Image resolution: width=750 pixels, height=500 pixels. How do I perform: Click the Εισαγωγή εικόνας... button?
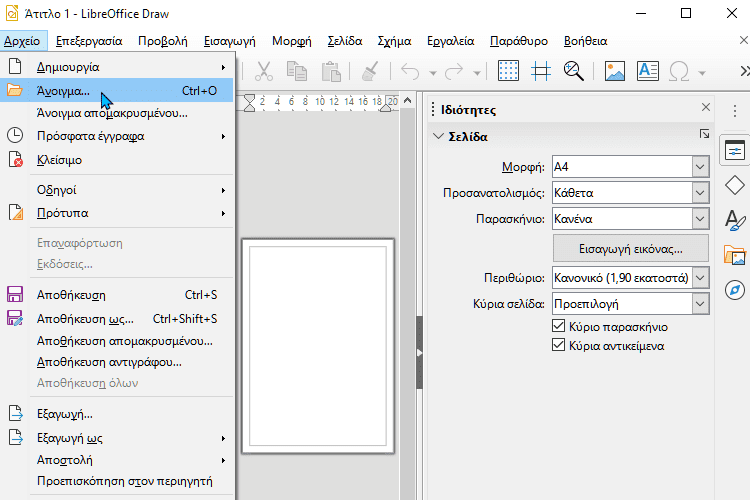click(x=630, y=249)
